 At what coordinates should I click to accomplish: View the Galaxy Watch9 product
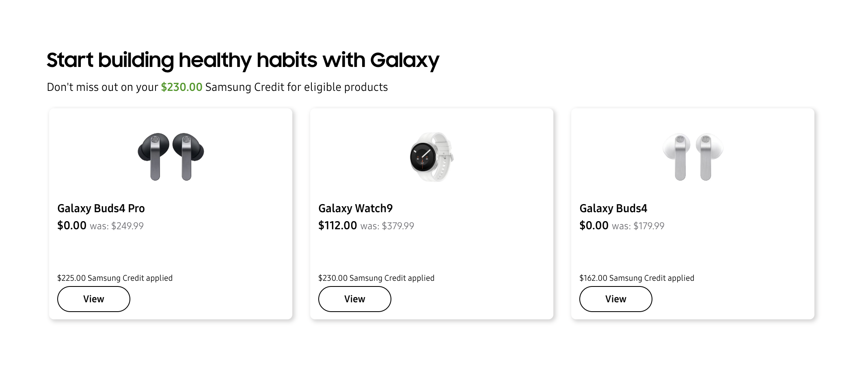tap(355, 299)
